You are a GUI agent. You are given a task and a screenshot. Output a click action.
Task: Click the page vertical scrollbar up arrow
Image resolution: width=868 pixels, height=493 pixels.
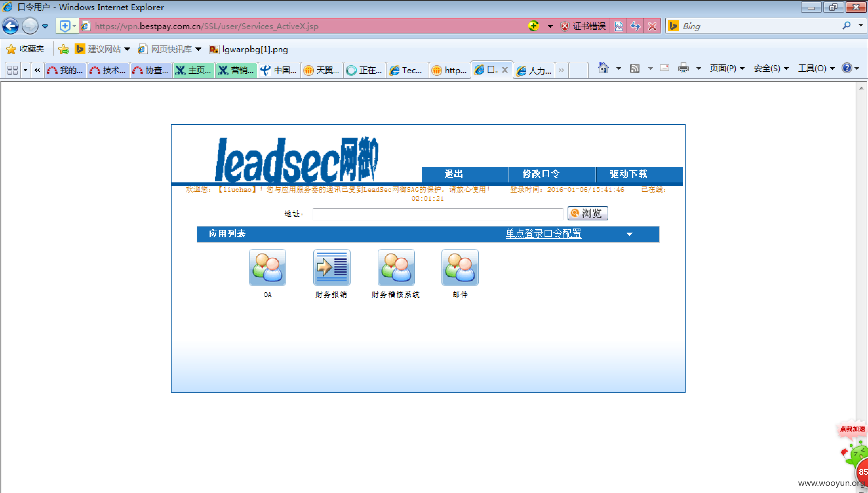point(861,88)
